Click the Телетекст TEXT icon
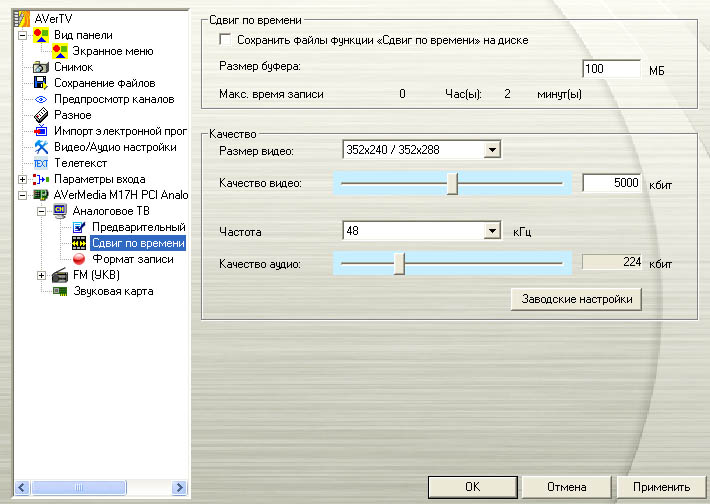The image size is (710, 504). point(41,163)
